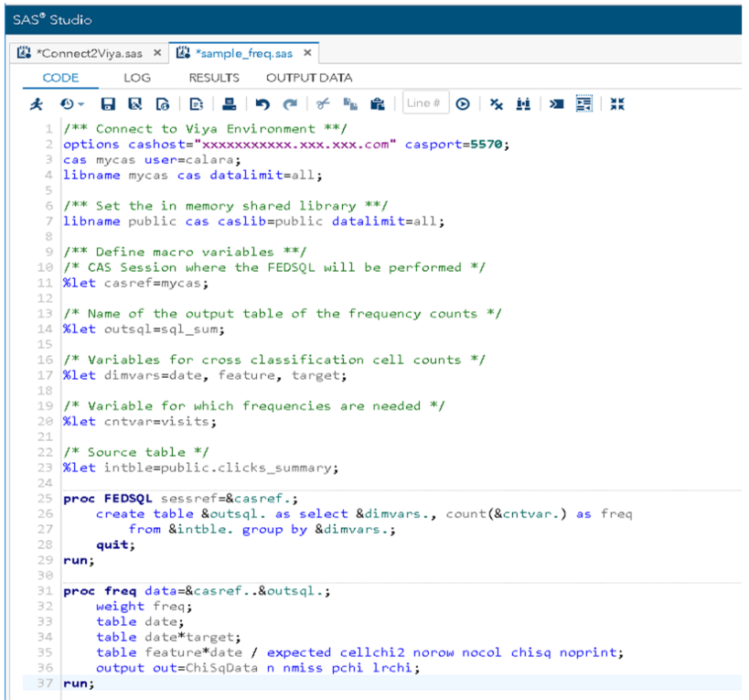The height and width of the screenshot is (700, 749).
Task: Close the Connect2Viya.sas tab
Action: (157, 52)
